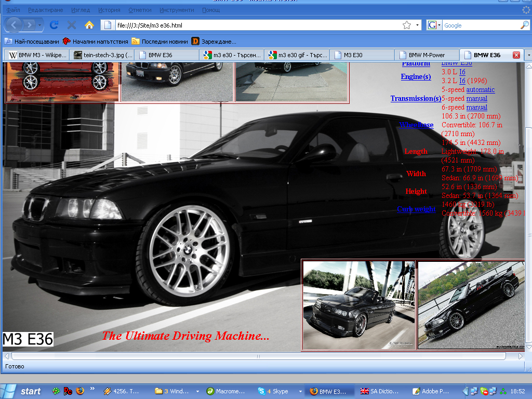Image resolution: width=532 pixels, height=399 pixels.
Task: Go to the home page icon
Action: coord(89,25)
